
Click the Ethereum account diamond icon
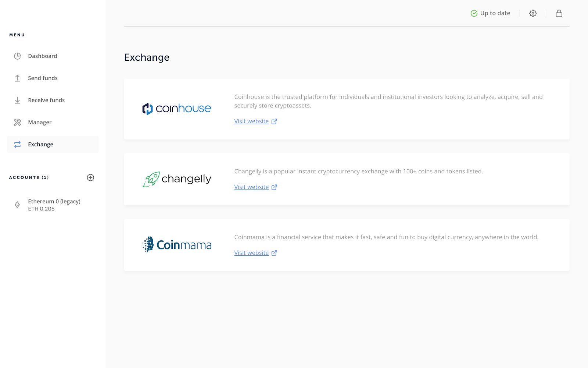coord(17,205)
